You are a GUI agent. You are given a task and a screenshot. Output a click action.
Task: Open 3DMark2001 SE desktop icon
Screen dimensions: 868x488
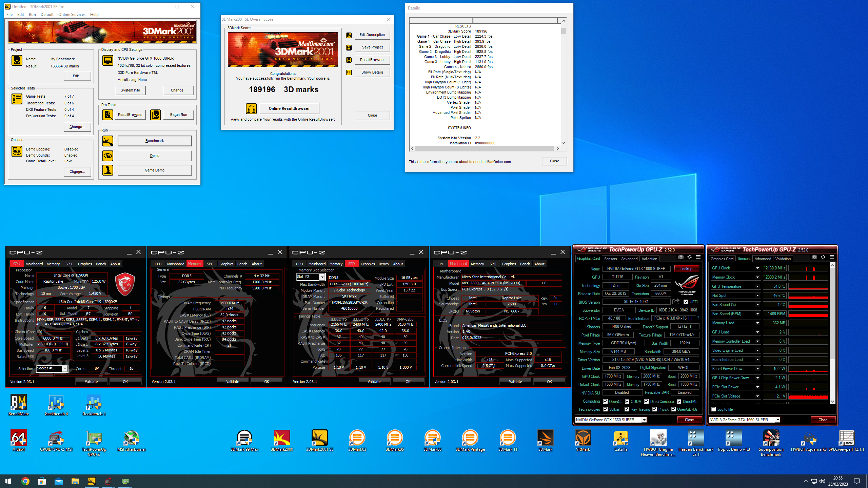click(x=319, y=441)
